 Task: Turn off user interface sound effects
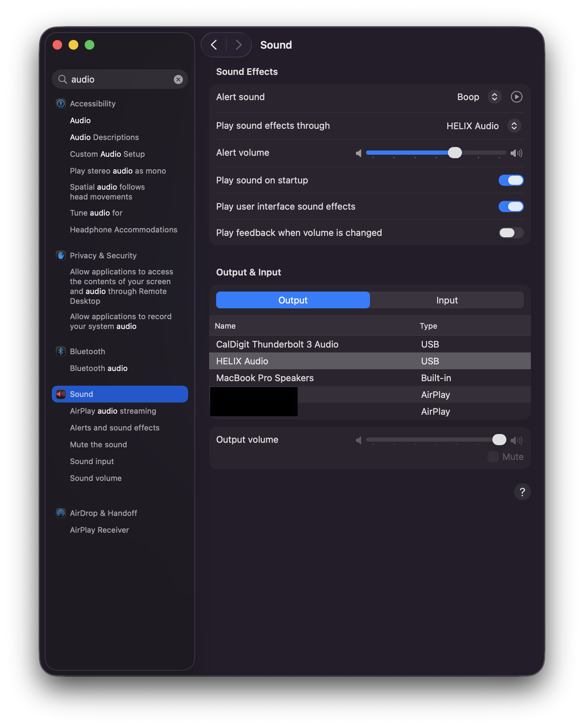pyautogui.click(x=511, y=206)
